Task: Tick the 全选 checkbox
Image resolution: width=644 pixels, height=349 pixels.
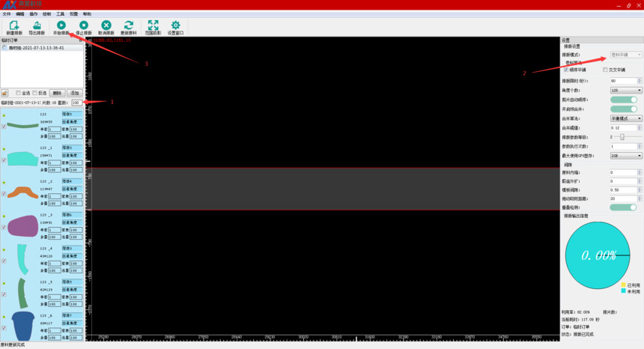Action: 18,93
